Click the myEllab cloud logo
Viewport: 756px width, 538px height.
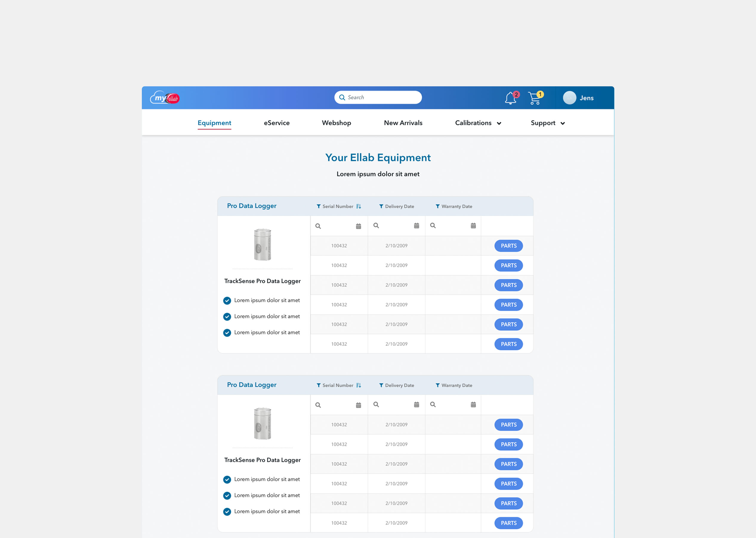click(x=165, y=98)
